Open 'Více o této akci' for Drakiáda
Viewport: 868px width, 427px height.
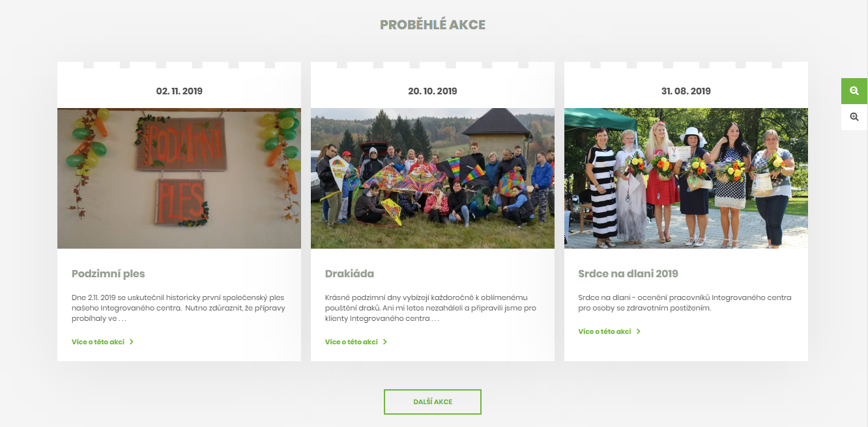click(x=351, y=342)
